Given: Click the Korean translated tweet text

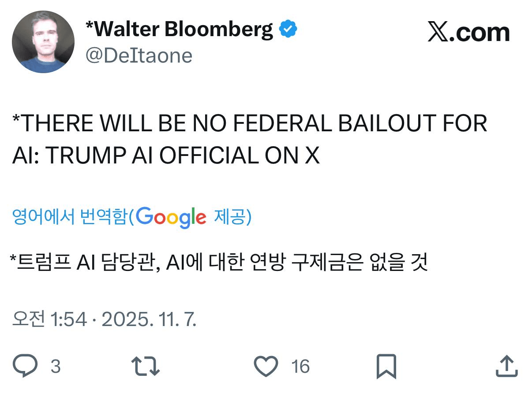Looking at the screenshot, I should (219, 263).
